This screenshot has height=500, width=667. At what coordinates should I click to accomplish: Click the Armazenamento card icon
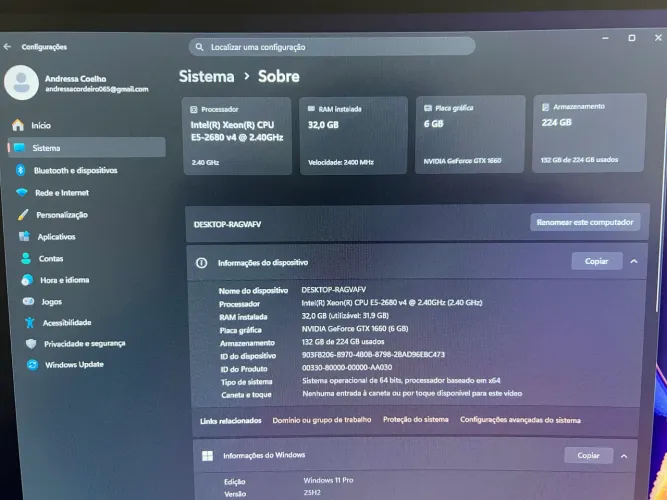pyautogui.click(x=545, y=107)
